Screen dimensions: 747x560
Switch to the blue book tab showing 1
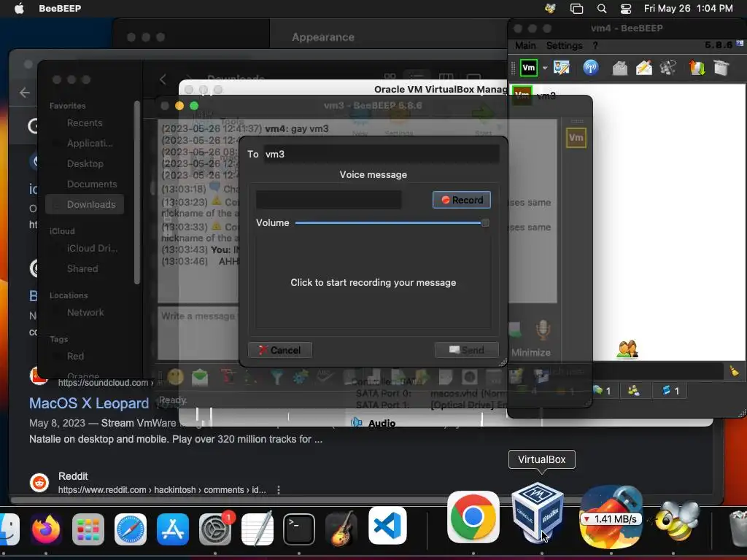(x=670, y=391)
